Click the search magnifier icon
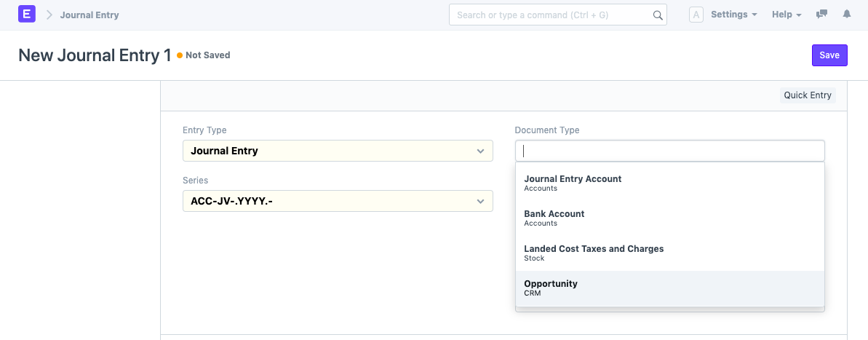 [657, 15]
